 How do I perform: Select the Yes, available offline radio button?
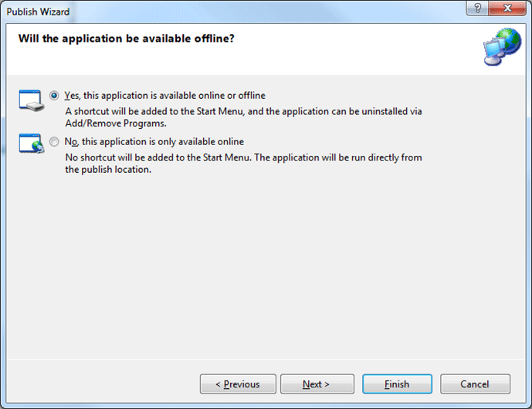point(54,96)
